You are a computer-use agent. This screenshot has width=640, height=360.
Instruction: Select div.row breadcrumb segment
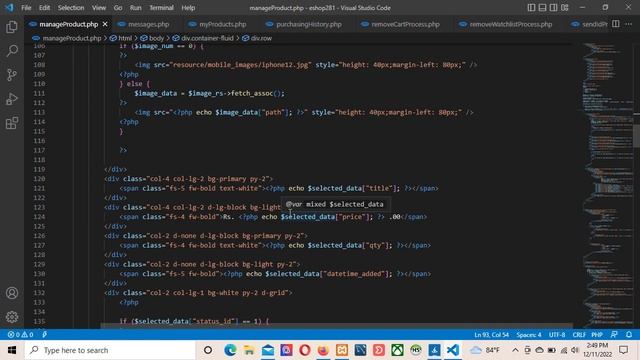pos(261,38)
